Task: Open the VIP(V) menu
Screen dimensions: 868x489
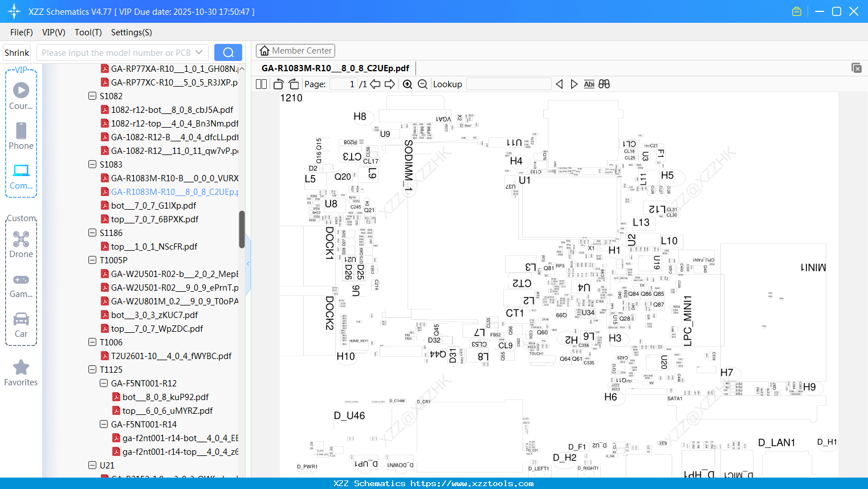Action: [54, 32]
